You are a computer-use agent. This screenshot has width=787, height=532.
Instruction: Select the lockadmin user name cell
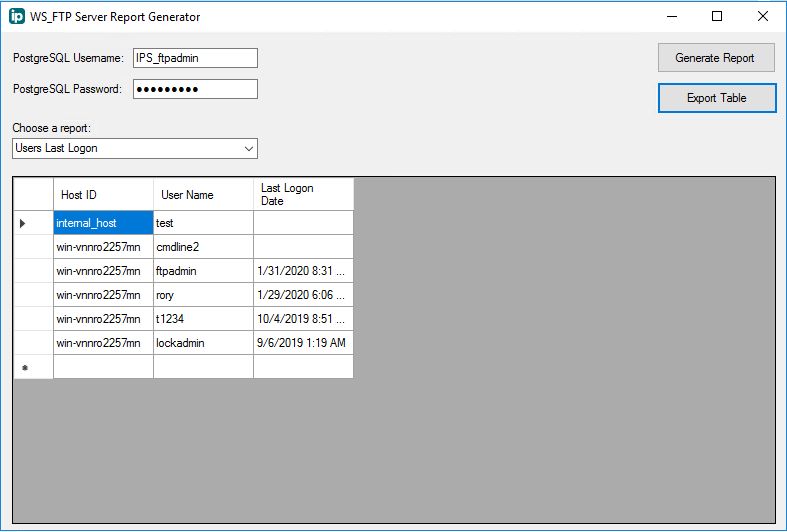(203, 343)
